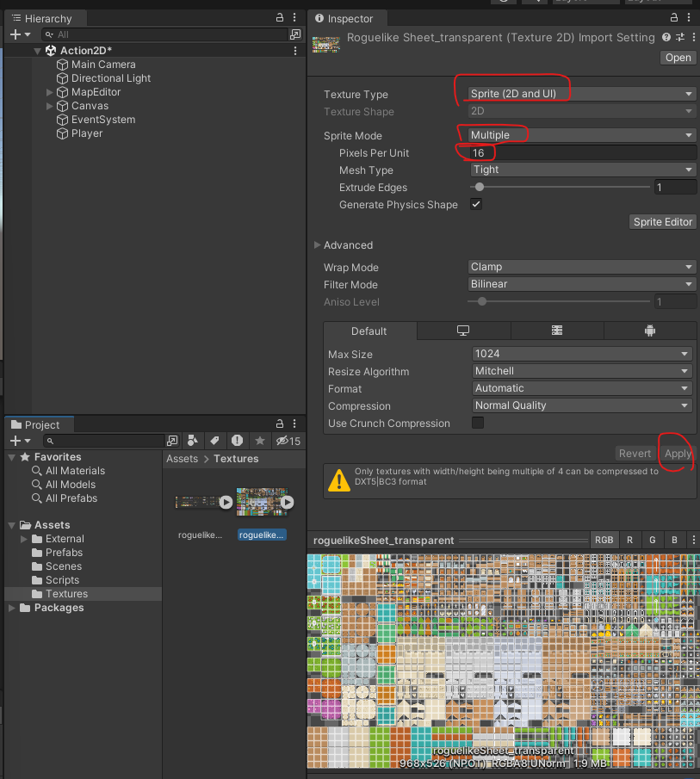Enable Use Crunch Compression checkbox
The image size is (700, 779).
[x=478, y=423]
